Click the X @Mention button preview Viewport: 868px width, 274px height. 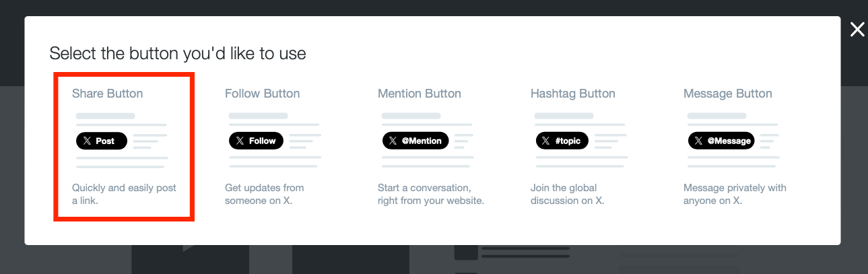(415, 141)
